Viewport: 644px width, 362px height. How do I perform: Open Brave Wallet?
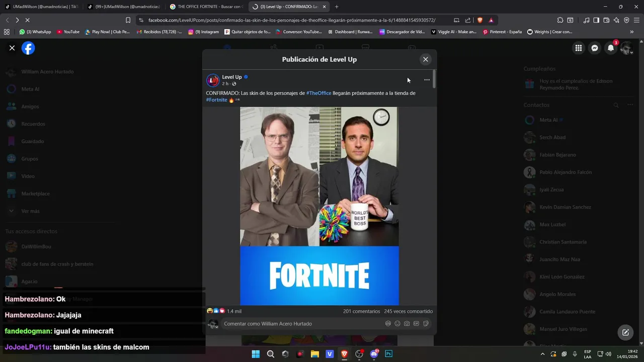click(x=606, y=20)
